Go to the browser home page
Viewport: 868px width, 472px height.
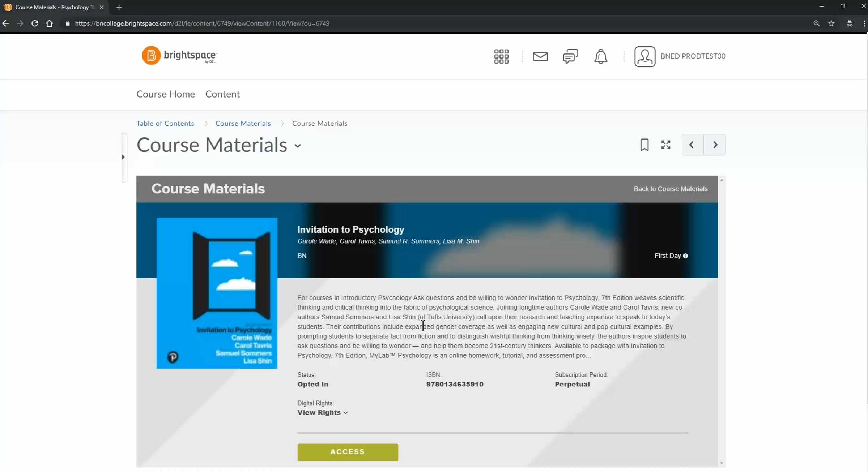click(x=50, y=23)
